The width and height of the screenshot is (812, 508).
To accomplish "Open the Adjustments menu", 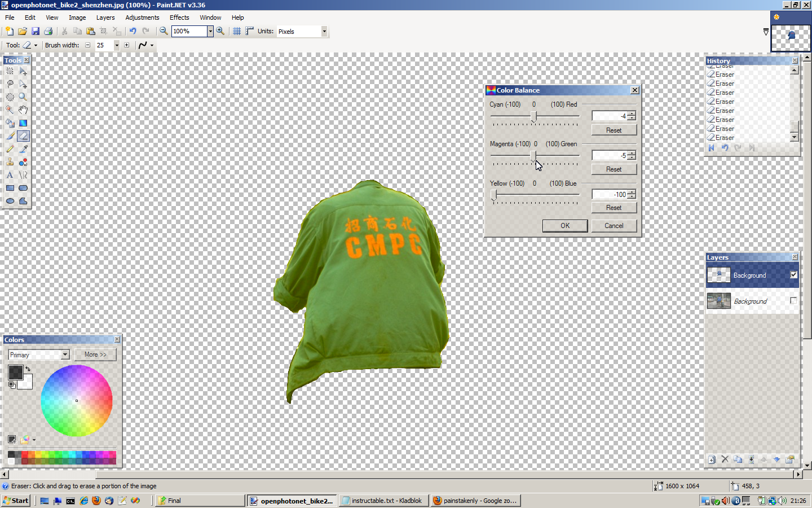I will (x=142, y=17).
